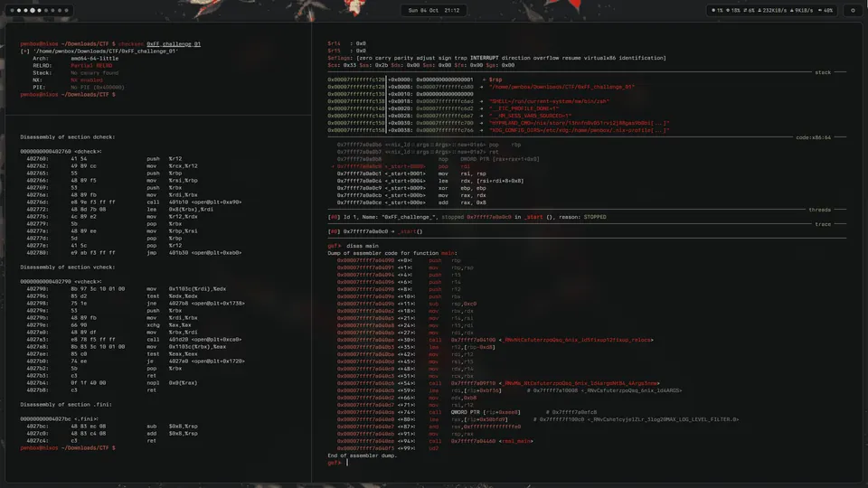Screen dimensions: 868x488
Task: Click the date and time clock module
Action: coord(433,10)
